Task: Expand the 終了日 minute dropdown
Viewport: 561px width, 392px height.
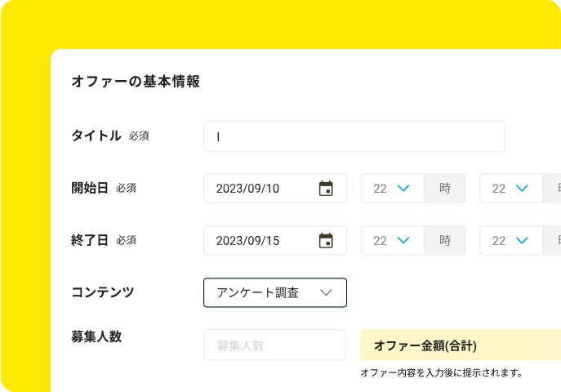Action: click(510, 241)
